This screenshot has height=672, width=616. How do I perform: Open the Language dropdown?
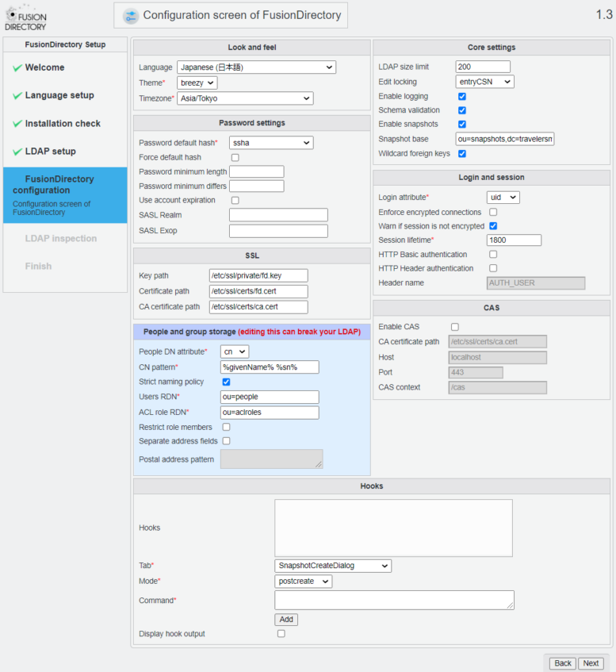point(256,67)
